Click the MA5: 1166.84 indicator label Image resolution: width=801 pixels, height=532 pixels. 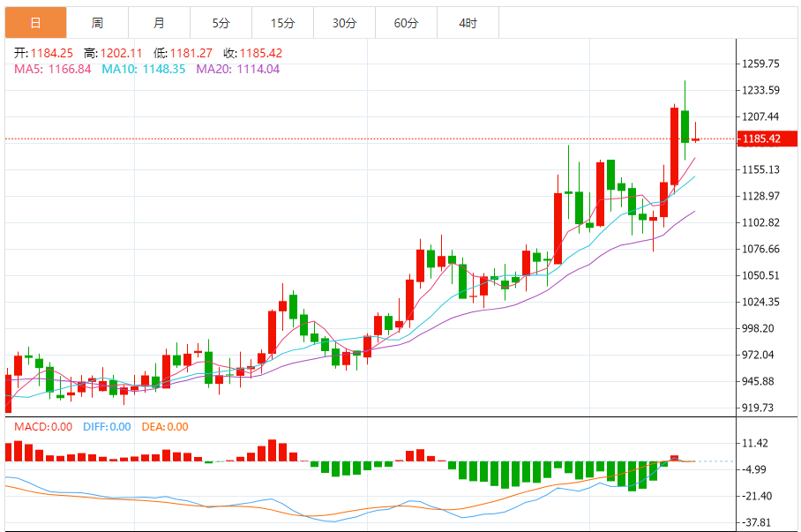53,69
